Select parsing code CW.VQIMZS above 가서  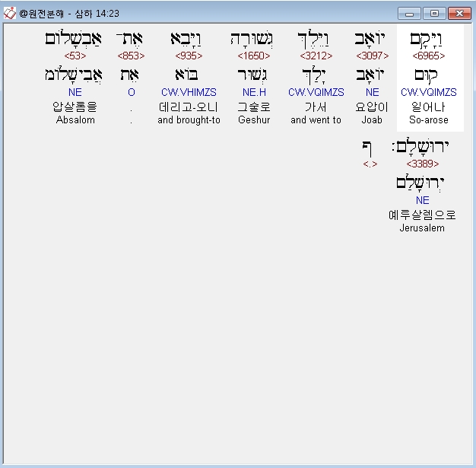point(316,92)
